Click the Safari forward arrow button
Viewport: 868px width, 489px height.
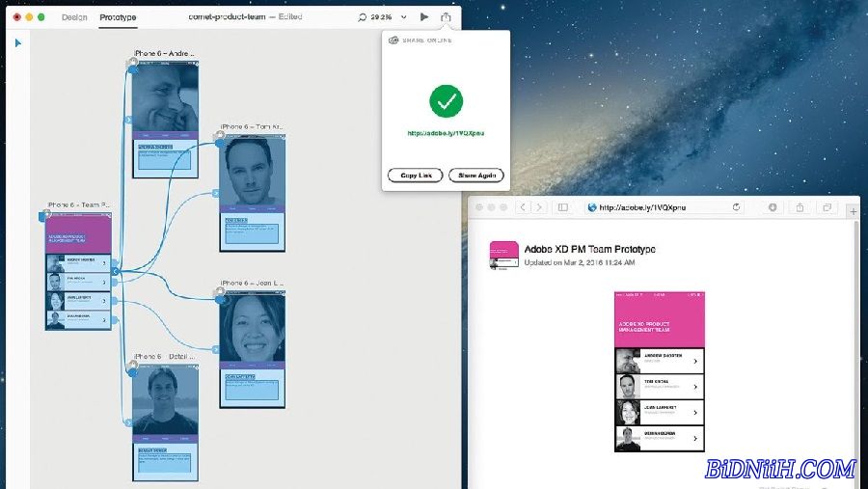(539, 207)
